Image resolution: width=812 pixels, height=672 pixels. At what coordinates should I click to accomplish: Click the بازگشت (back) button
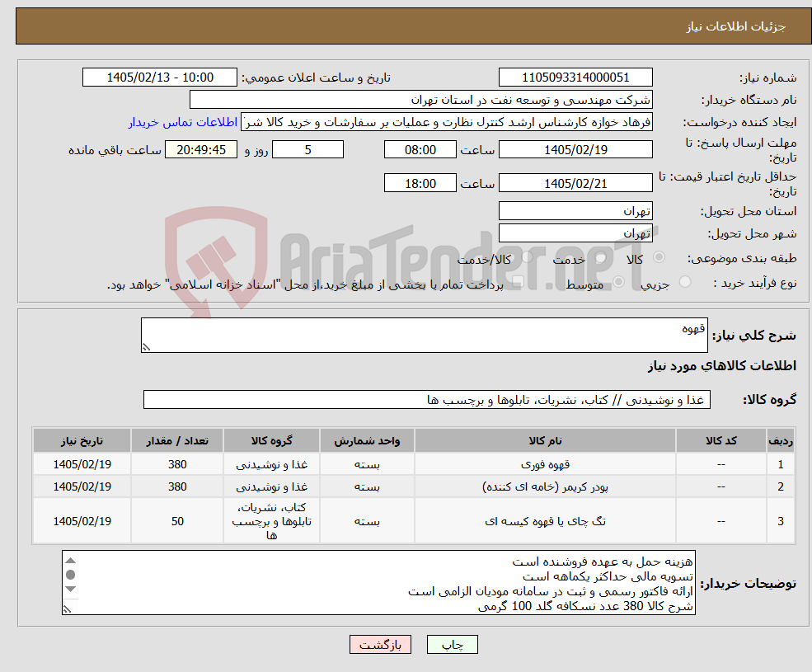point(380,645)
